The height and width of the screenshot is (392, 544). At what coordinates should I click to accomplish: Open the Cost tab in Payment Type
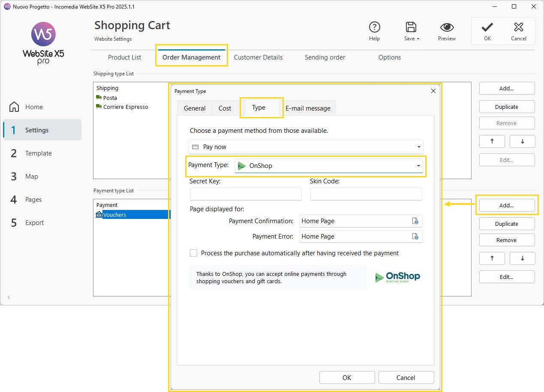click(225, 108)
